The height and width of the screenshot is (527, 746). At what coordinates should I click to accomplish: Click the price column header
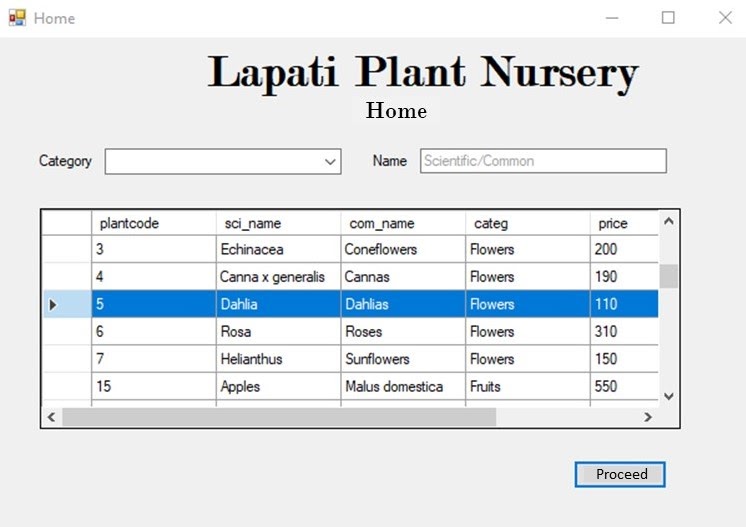[623, 223]
